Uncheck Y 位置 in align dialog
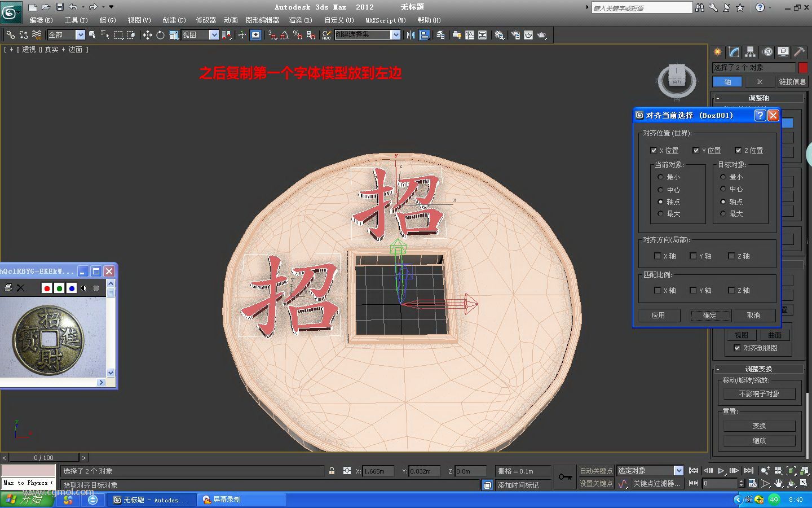Screen dimensions: 812x508 coord(696,150)
